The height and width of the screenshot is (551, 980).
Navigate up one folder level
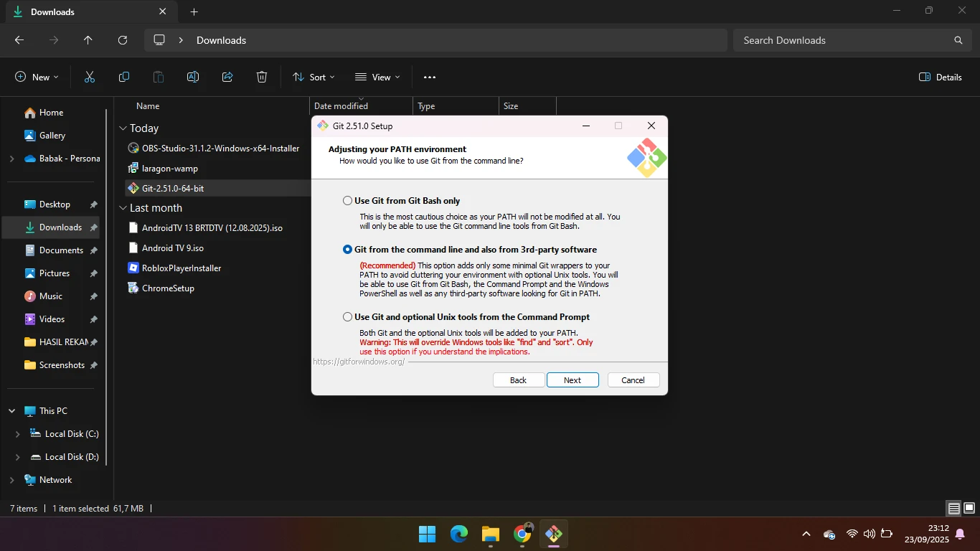coord(88,40)
